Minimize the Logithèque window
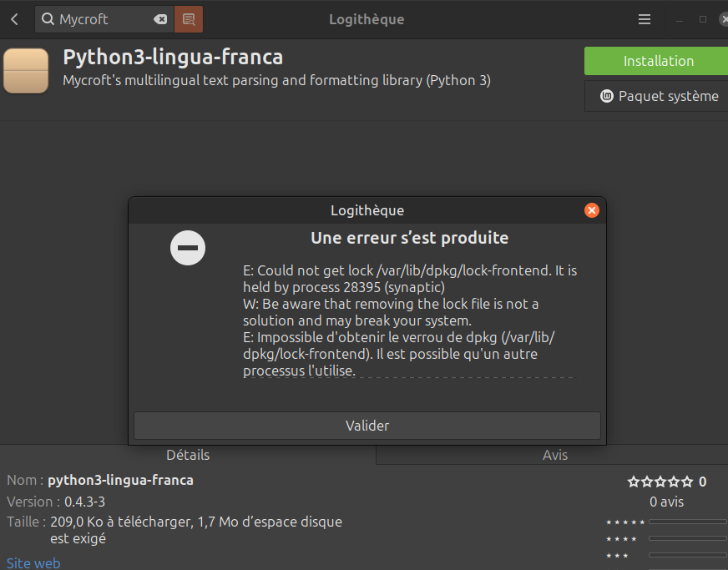728x570 pixels. coord(681,19)
